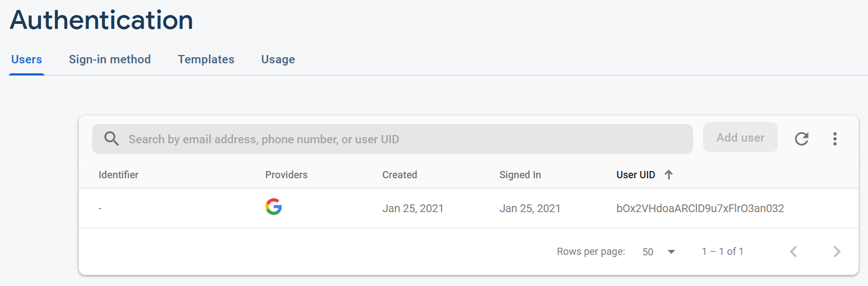Click the User UID sort arrow
868x286 pixels.
(669, 175)
